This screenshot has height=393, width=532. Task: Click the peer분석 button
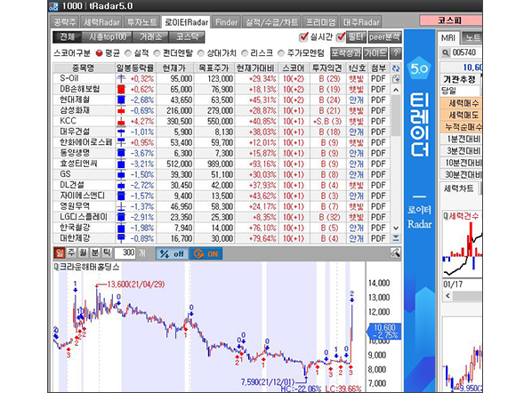coord(384,37)
